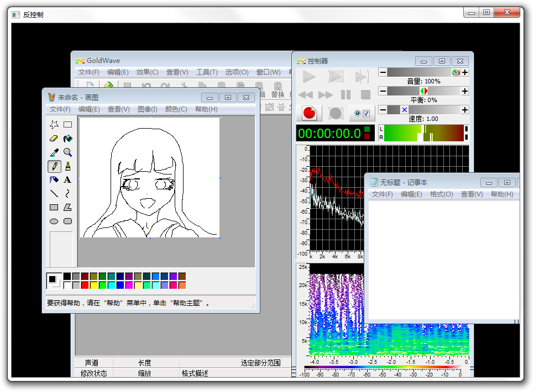The height and width of the screenshot is (392, 534).
Task: Click the 格式描述 status bar cell in GoldWave
Action: (195, 373)
